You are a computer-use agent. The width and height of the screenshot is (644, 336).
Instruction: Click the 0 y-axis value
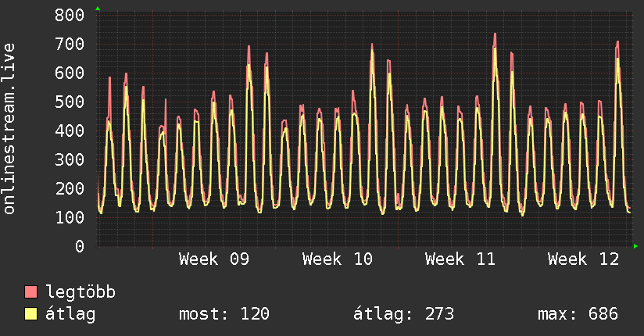coord(80,246)
